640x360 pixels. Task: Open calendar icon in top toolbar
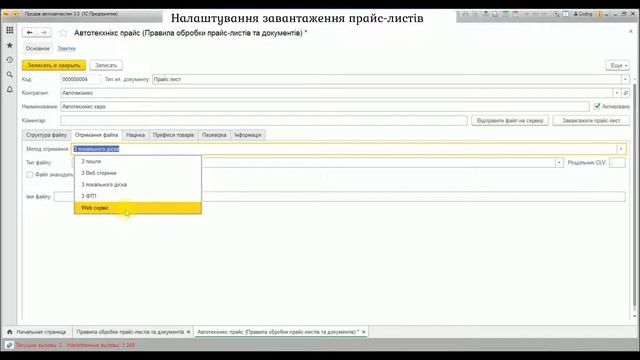point(515,14)
